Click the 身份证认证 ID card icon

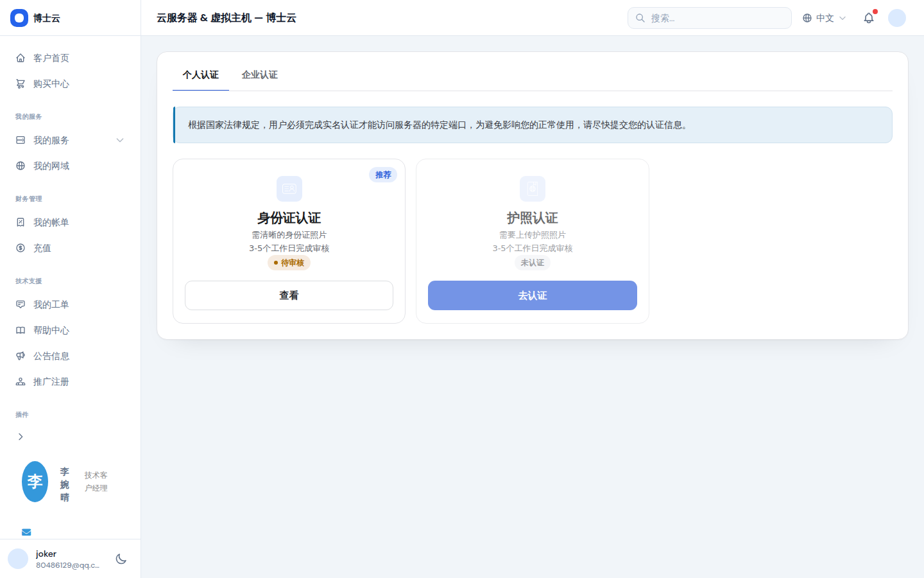click(x=289, y=189)
